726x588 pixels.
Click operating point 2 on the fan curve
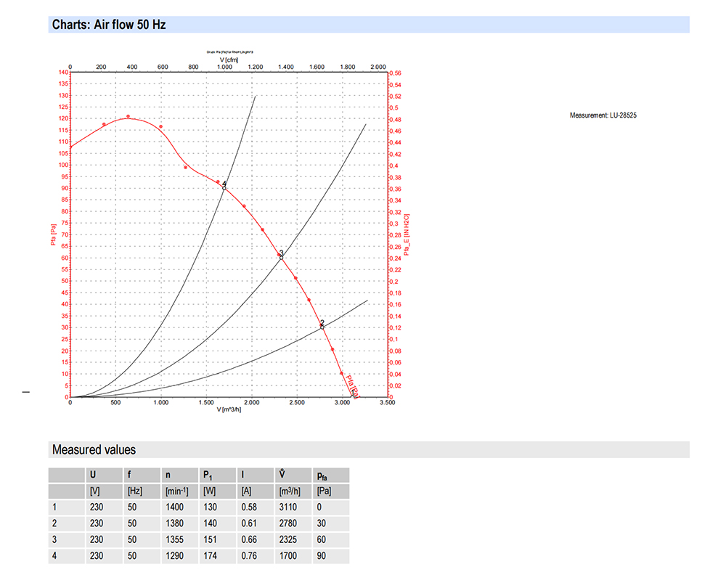point(322,327)
